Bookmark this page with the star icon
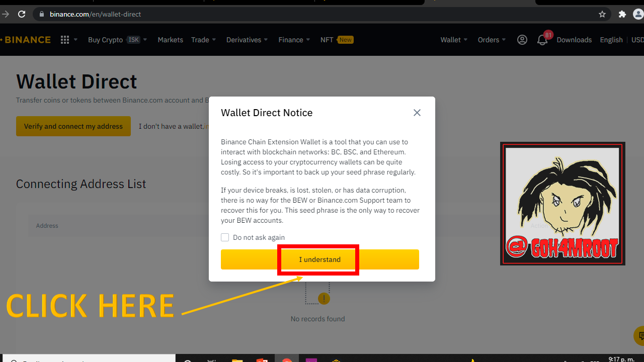 click(x=602, y=14)
